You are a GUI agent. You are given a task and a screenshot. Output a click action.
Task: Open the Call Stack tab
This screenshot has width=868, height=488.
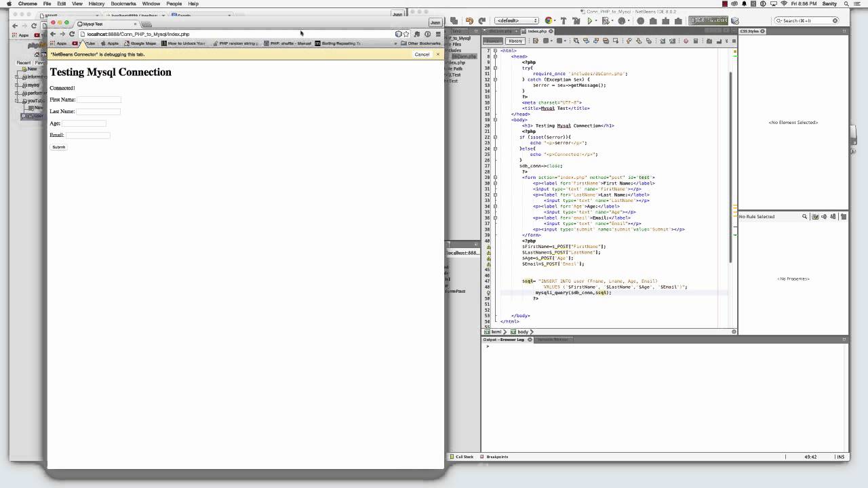point(461,457)
